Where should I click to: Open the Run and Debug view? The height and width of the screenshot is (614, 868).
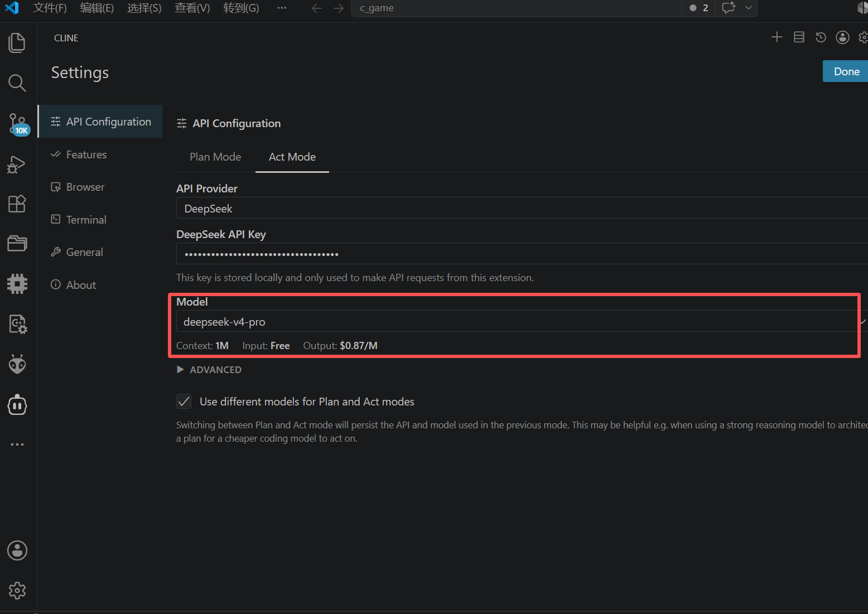click(x=17, y=164)
